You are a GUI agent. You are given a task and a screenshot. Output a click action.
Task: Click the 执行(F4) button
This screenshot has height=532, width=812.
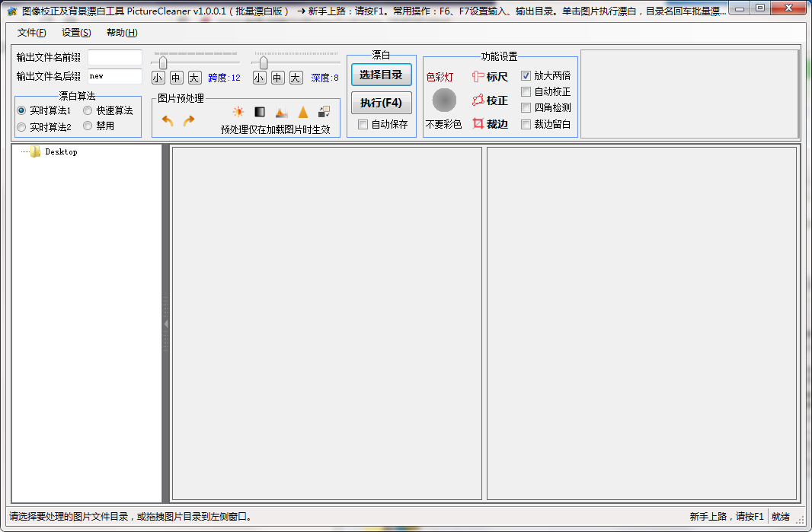point(381,103)
